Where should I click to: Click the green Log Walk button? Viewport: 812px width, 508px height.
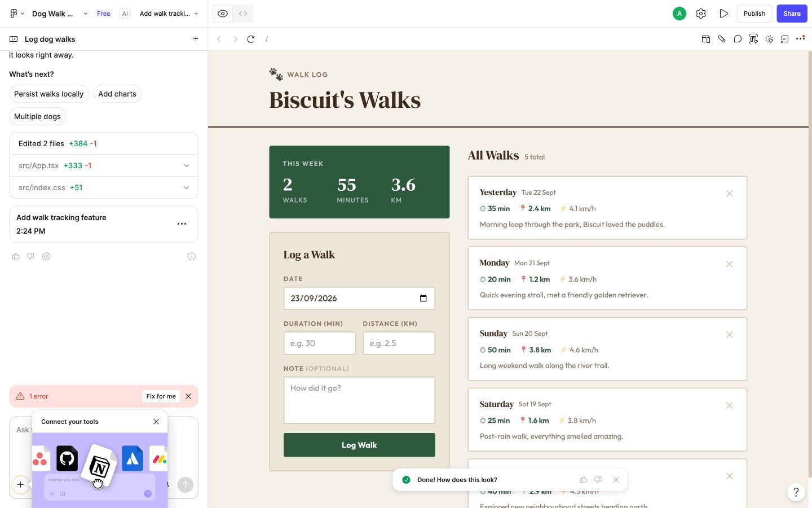point(359,445)
